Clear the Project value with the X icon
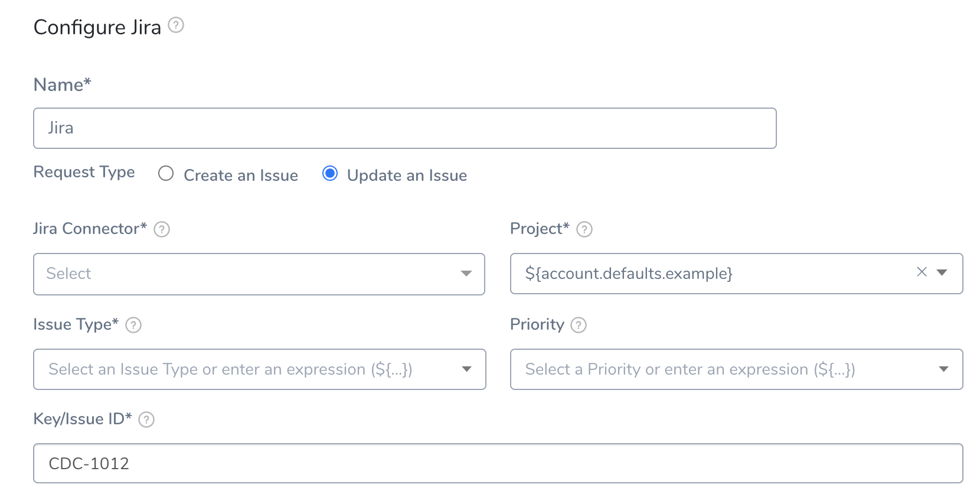This screenshot has height=494, width=980. [x=922, y=272]
